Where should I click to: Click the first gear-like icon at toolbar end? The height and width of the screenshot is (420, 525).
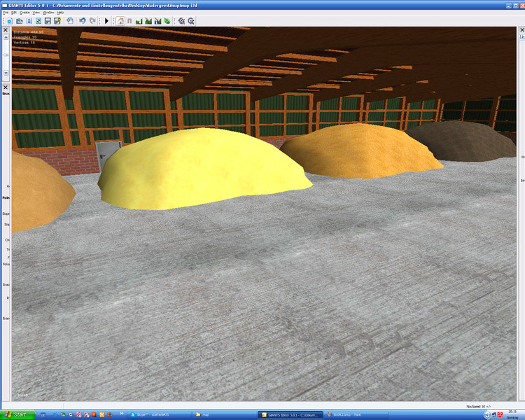[181, 21]
